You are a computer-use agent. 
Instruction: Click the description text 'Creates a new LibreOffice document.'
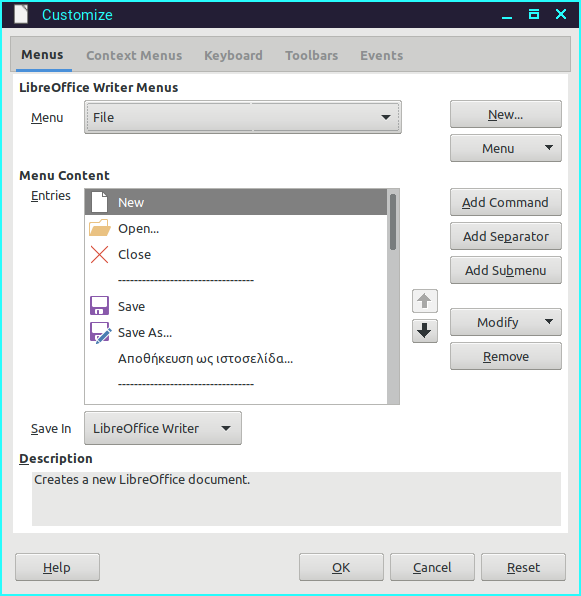click(x=142, y=479)
